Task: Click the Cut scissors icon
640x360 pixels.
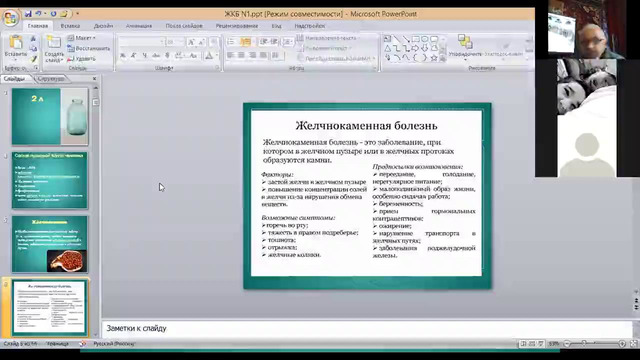Action: [33, 38]
